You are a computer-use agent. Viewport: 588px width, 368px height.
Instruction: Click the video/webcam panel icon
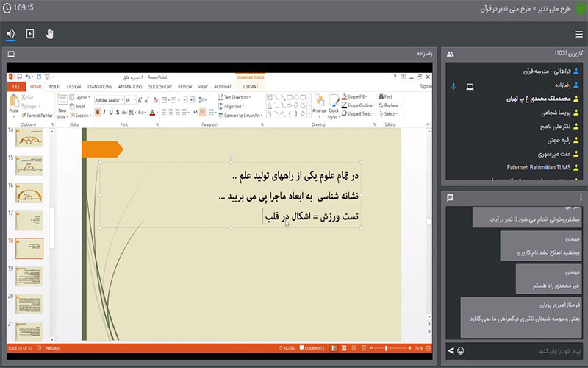[30, 33]
